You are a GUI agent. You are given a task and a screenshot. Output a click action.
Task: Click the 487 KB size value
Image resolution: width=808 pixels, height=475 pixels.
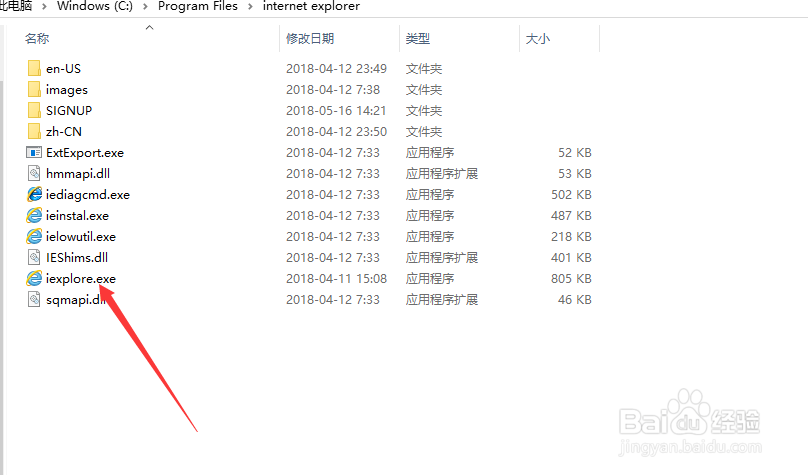click(571, 215)
